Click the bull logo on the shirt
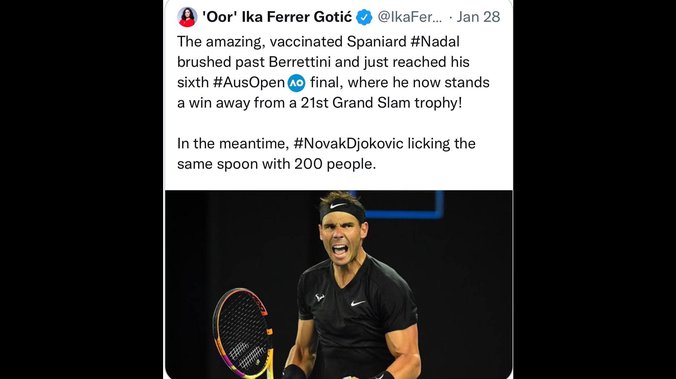The height and width of the screenshot is (379, 676). point(320,298)
